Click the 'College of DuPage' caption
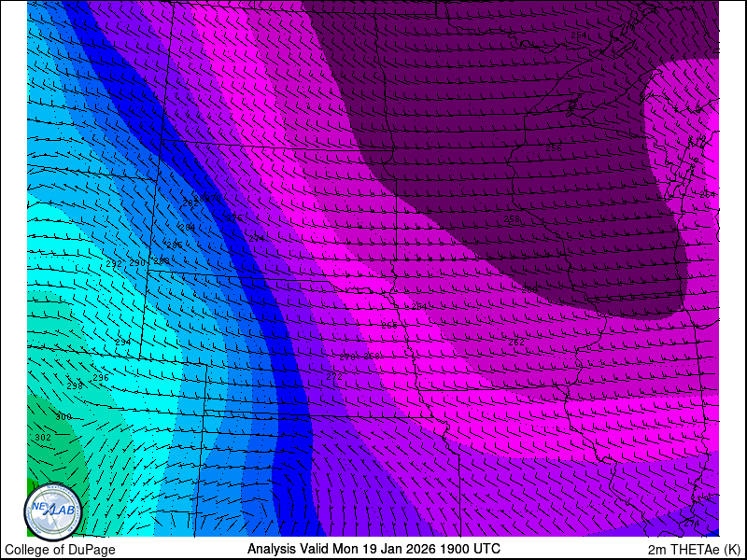747x560 pixels. pos(60,550)
